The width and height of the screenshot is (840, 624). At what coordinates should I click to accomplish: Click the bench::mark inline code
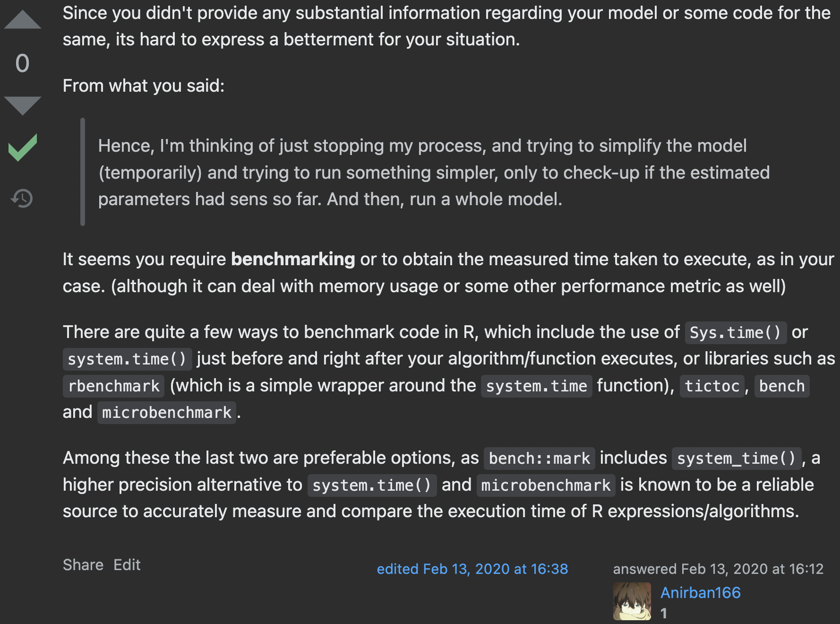(x=539, y=458)
